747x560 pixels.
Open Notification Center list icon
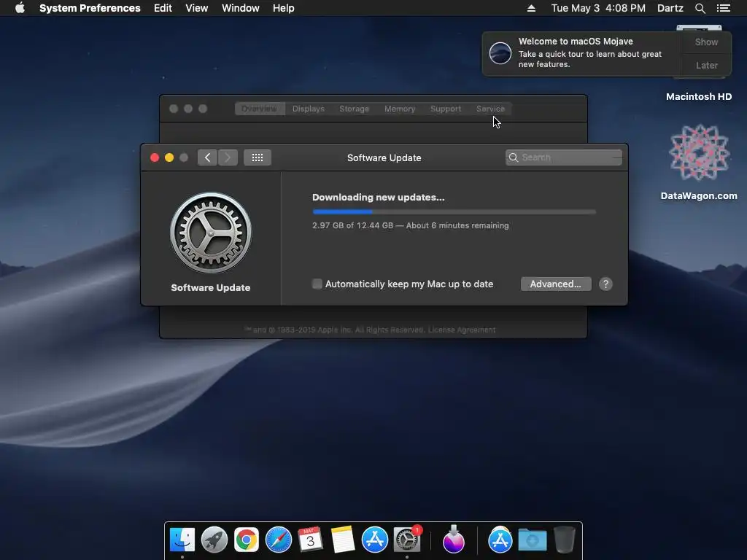point(723,8)
